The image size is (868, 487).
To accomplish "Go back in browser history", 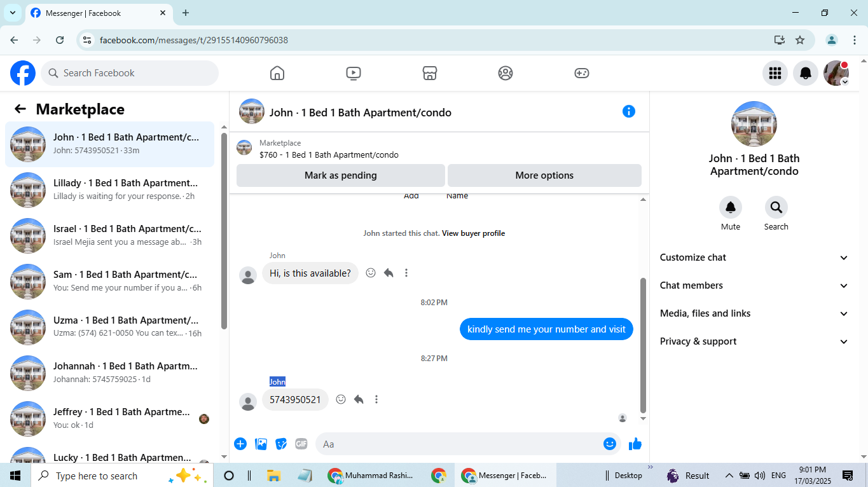I will [x=14, y=40].
